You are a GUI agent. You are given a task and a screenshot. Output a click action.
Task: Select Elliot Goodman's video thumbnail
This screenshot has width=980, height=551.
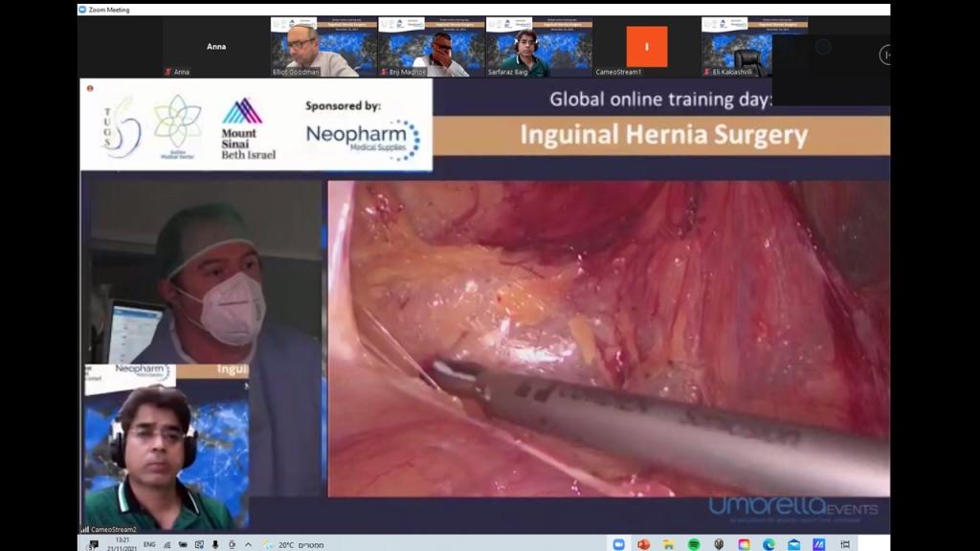point(323,47)
